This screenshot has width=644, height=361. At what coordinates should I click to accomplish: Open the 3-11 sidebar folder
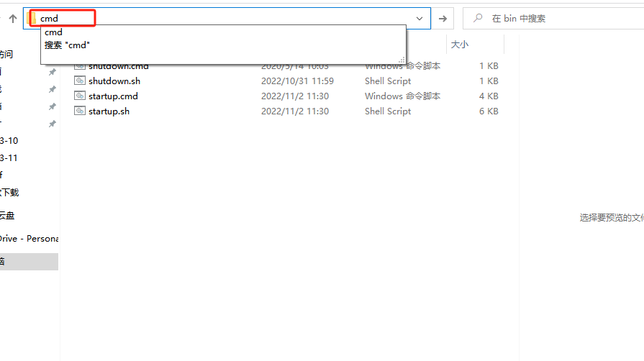pos(9,158)
